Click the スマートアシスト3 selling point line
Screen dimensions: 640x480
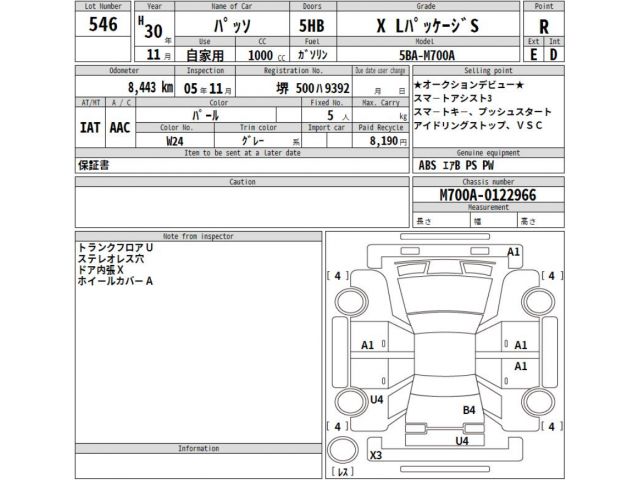(x=453, y=98)
